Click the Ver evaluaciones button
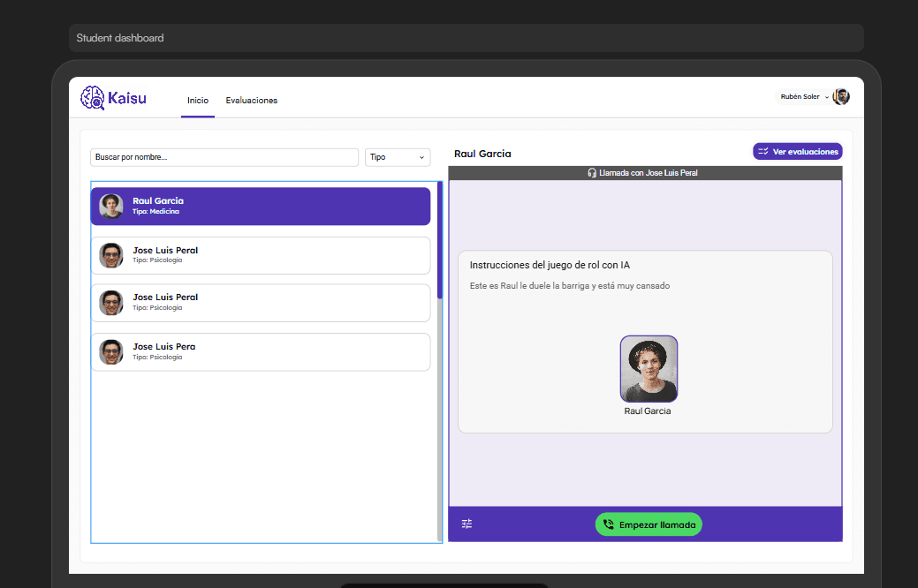 click(797, 152)
